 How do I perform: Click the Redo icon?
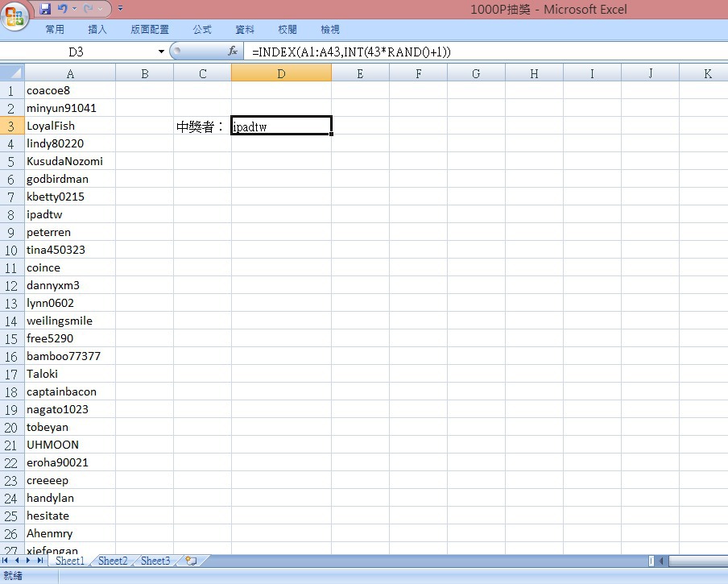coord(89,9)
